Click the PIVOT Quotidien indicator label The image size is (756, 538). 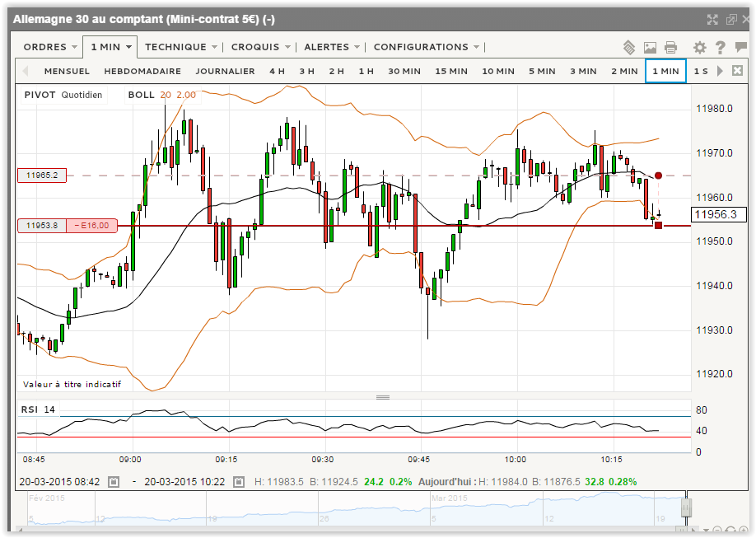click(x=63, y=95)
